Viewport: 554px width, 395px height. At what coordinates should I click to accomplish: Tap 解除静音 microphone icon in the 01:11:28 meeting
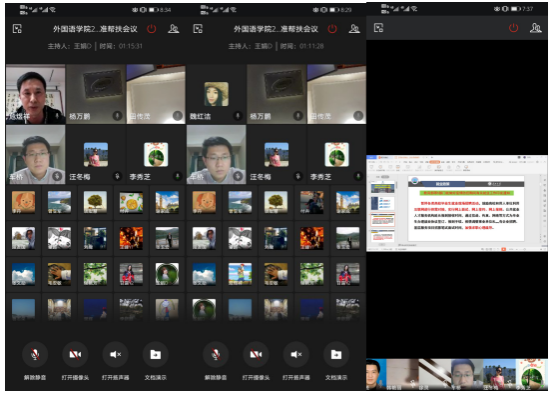216,354
